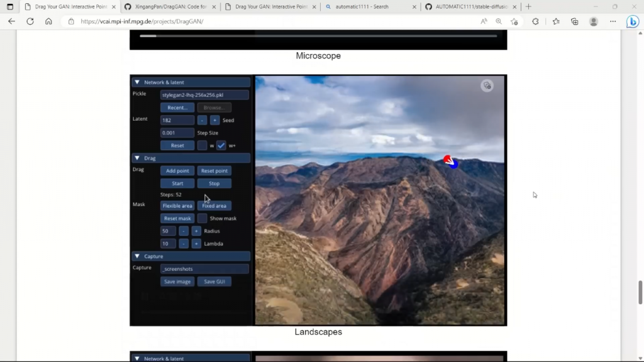Viewport: 644px width, 362px height.
Task: Open a new tab with the plus icon
Action: coord(528,6)
